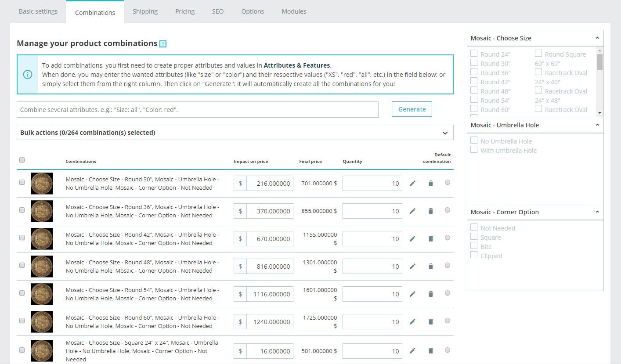Open the Basic settings tab
Screen dimensions: 621x364
tap(38, 11)
